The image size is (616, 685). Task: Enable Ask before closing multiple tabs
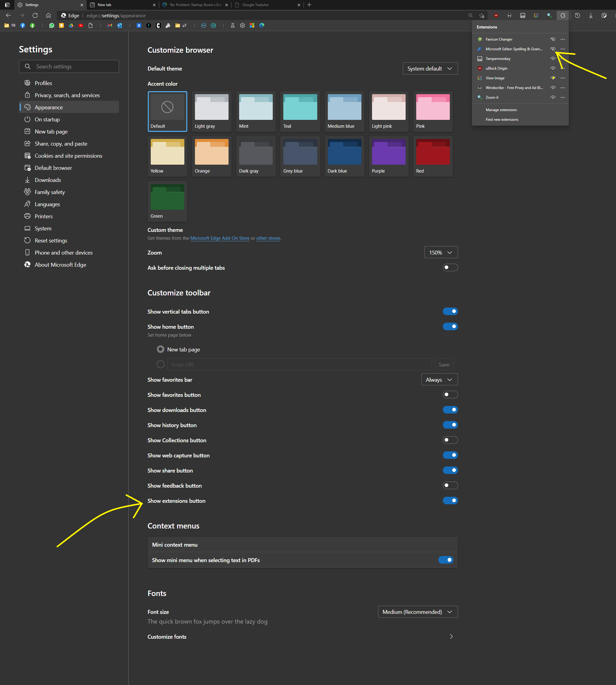[x=450, y=267]
